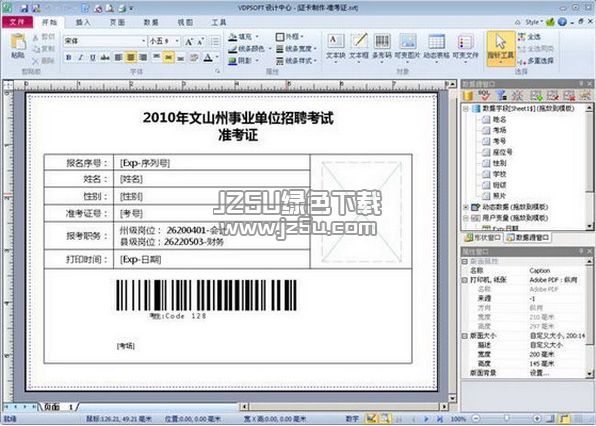Click the Save icon in title bar

coord(24,8)
